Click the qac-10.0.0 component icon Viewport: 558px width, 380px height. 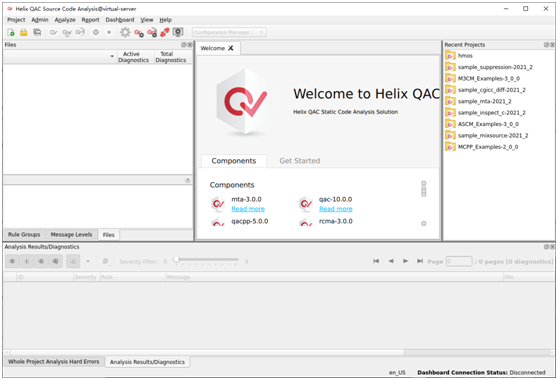tap(306, 204)
